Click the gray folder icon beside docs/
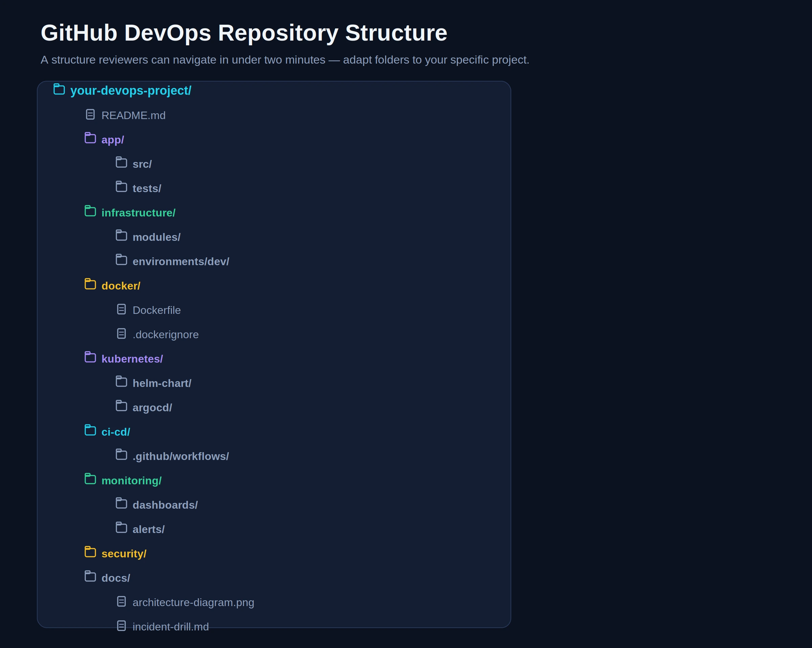 point(90,576)
